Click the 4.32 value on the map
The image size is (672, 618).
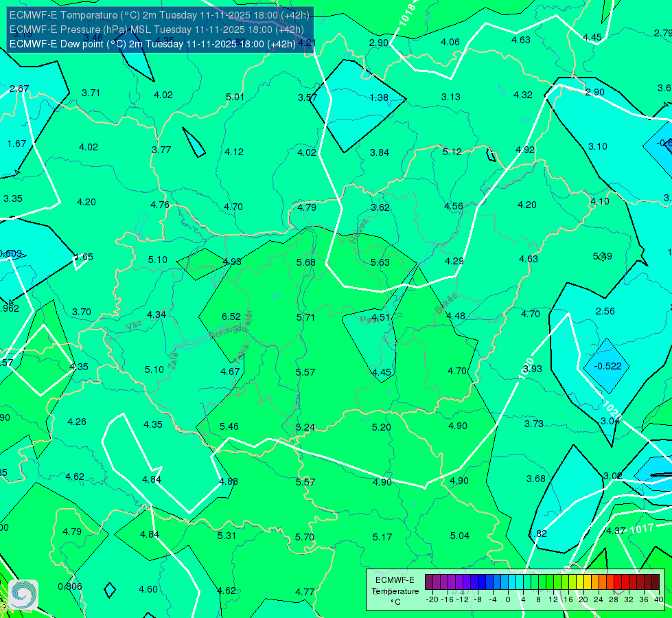[523, 95]
